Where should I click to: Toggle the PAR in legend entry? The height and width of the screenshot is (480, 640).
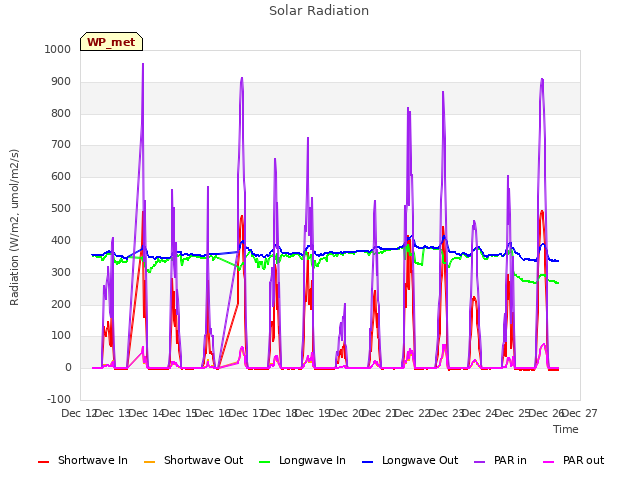pyautogui.click(x=500, y=460)
